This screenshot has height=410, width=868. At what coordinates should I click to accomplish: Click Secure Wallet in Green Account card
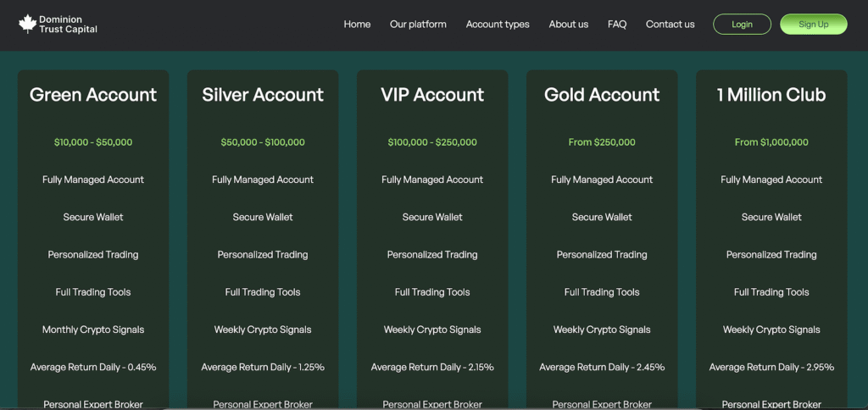coord(93,217)
